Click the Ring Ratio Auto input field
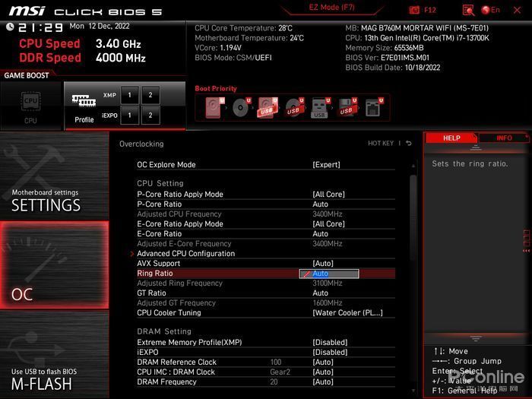The height and width of the screenshot is (399, 532). [329, 274]
